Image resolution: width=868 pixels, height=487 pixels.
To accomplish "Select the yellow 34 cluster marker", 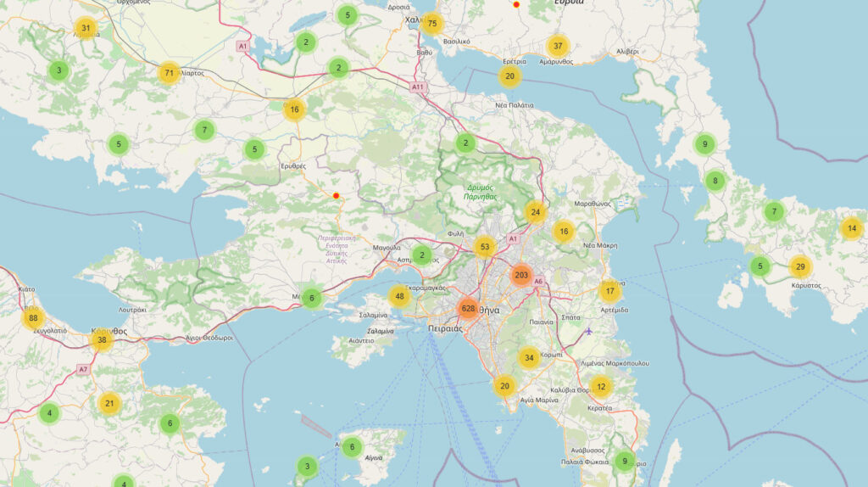I will 529,357.
